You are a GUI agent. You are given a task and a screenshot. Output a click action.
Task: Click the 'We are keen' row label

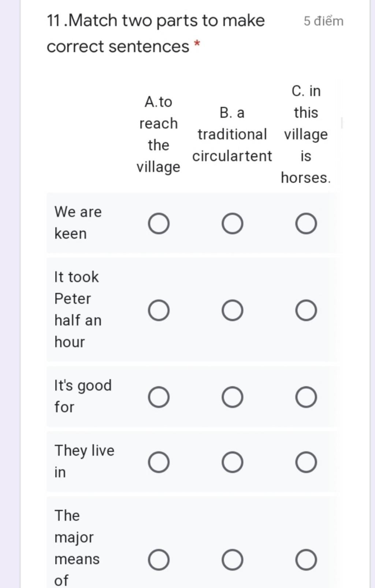pos(78,223)
